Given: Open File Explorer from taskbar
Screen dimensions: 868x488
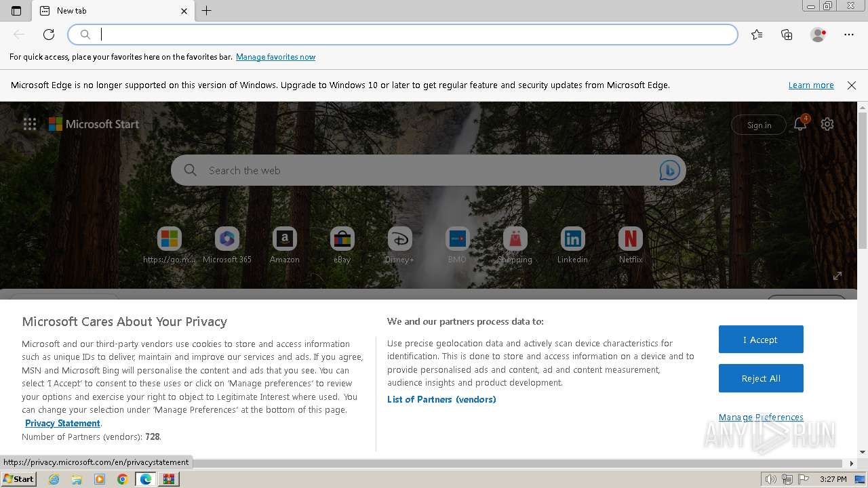Looking at the screenshot, I should [77, 479].
